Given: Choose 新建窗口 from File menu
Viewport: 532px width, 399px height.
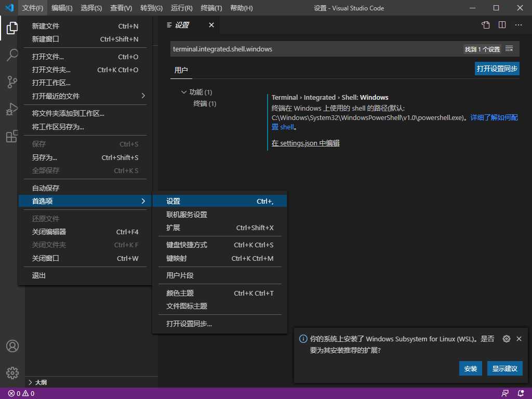Looking at the screenshot, I should click(85, 39).
